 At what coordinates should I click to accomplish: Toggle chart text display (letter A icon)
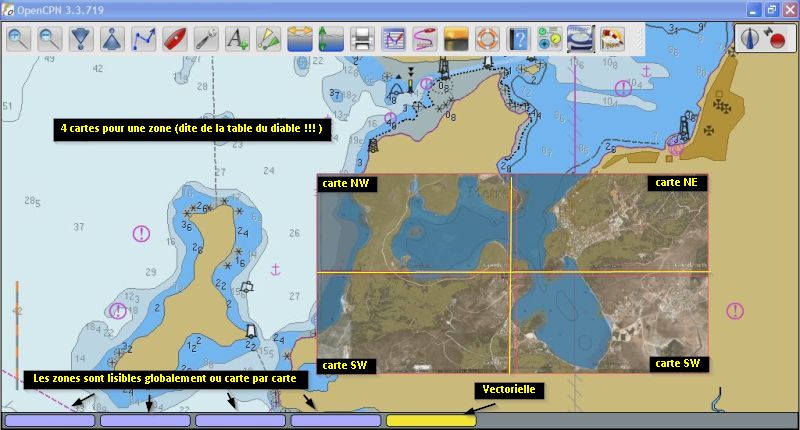pos(237,39)
